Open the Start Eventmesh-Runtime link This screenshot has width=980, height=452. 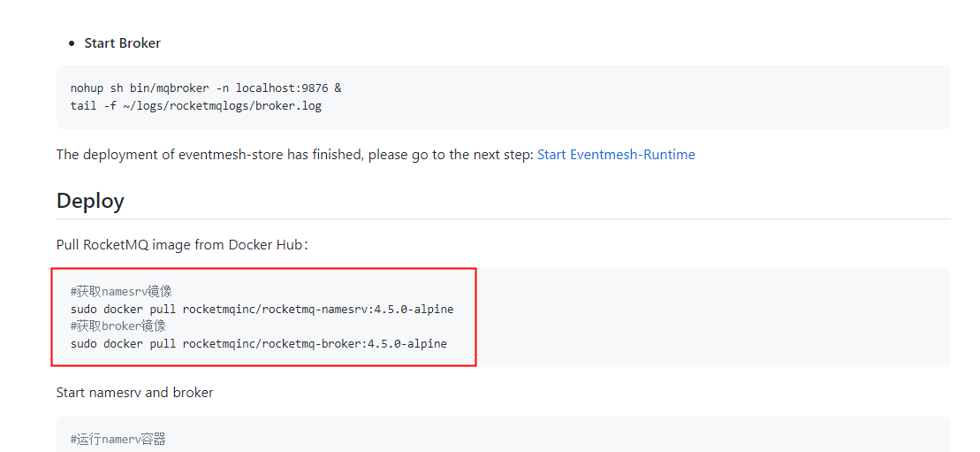point(616,155)
